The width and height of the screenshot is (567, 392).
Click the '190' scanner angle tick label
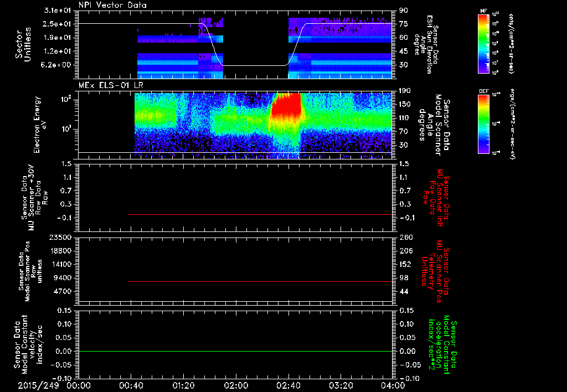[x=405, y=91]
